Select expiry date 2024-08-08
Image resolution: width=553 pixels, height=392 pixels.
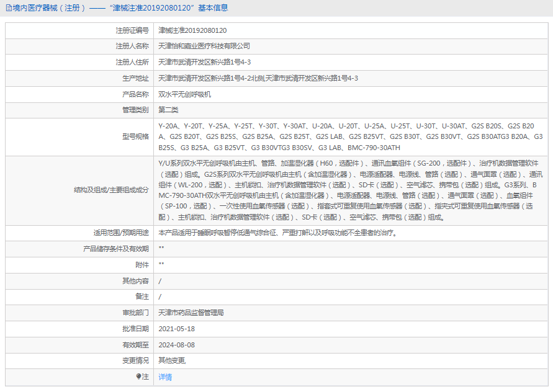click(176, 345)
